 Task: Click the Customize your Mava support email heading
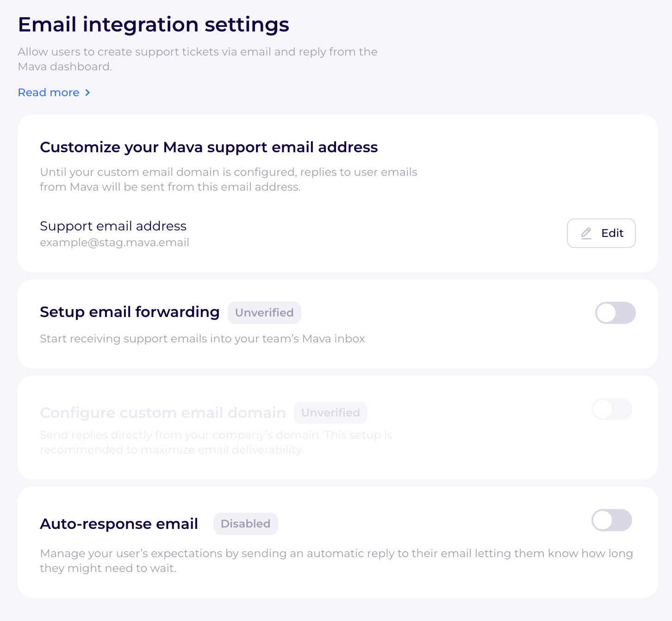[209, 147]
